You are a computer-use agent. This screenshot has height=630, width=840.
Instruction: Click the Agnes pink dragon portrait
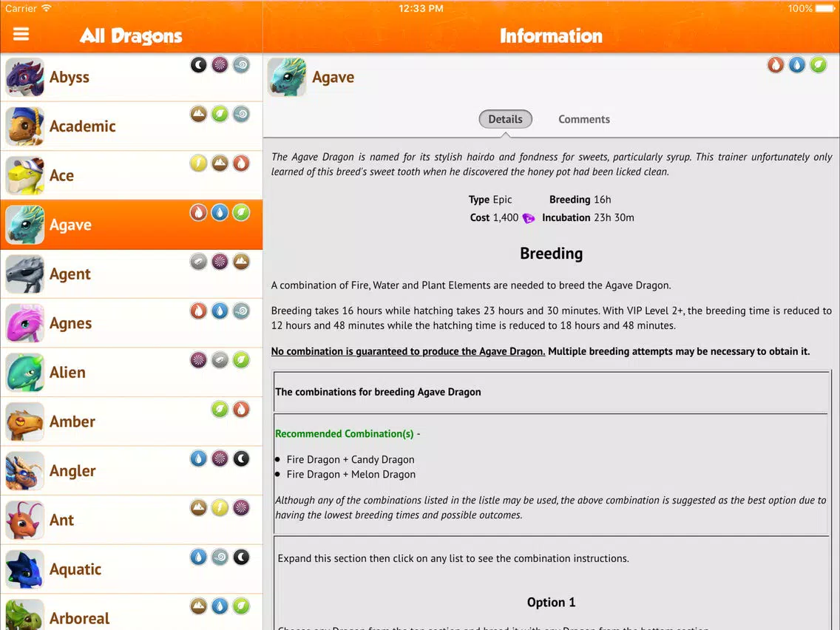(24, 324)
